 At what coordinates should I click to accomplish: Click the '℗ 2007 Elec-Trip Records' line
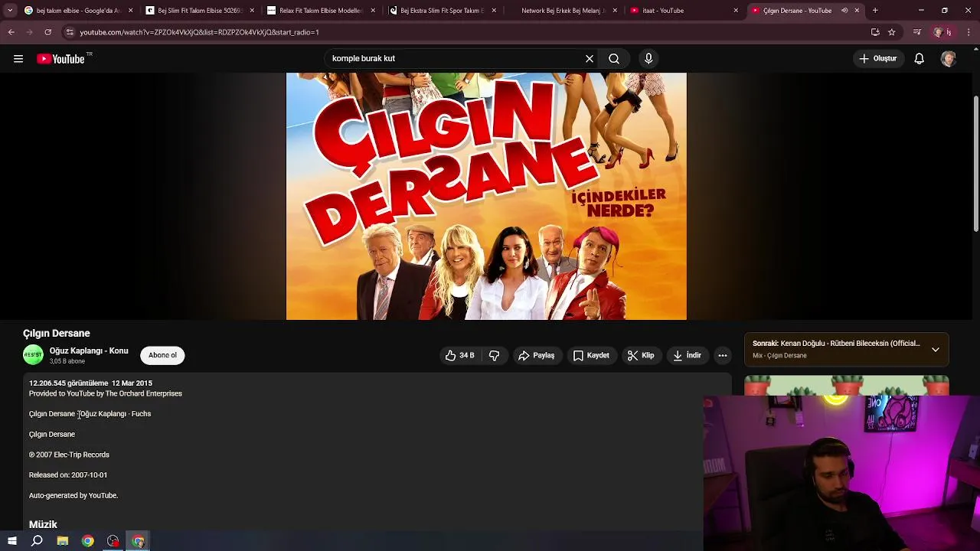tap(69, 455)
